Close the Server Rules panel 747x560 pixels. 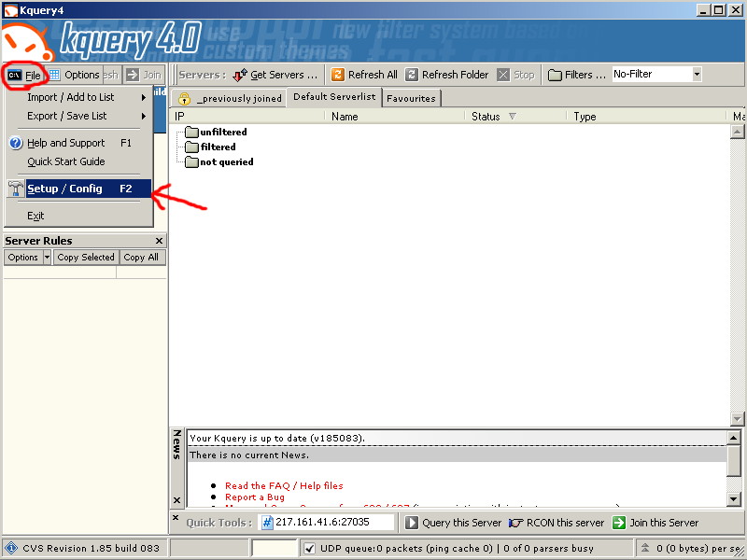pyautogui.click(x=159, y=241)
